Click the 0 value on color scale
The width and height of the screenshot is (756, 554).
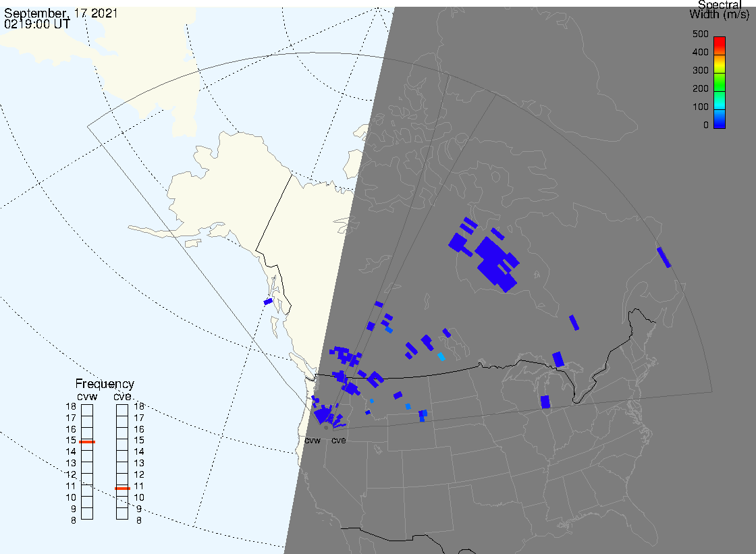[706, 126]
